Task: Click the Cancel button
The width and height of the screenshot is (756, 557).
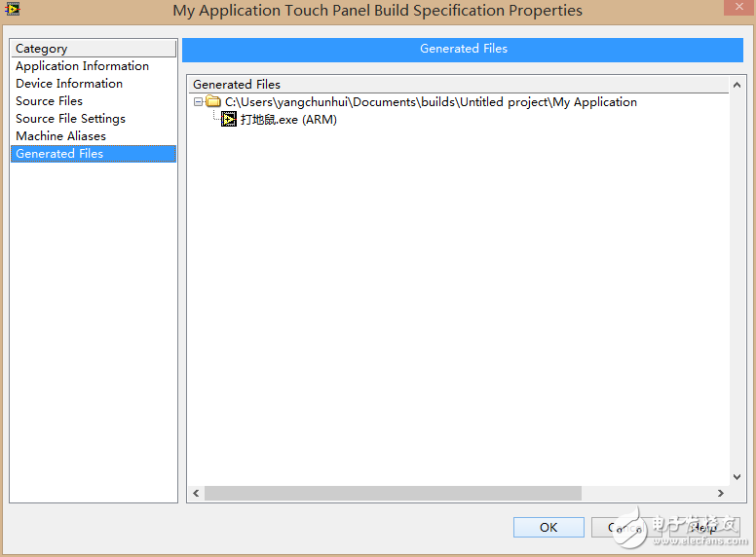Action: point(625,527)
